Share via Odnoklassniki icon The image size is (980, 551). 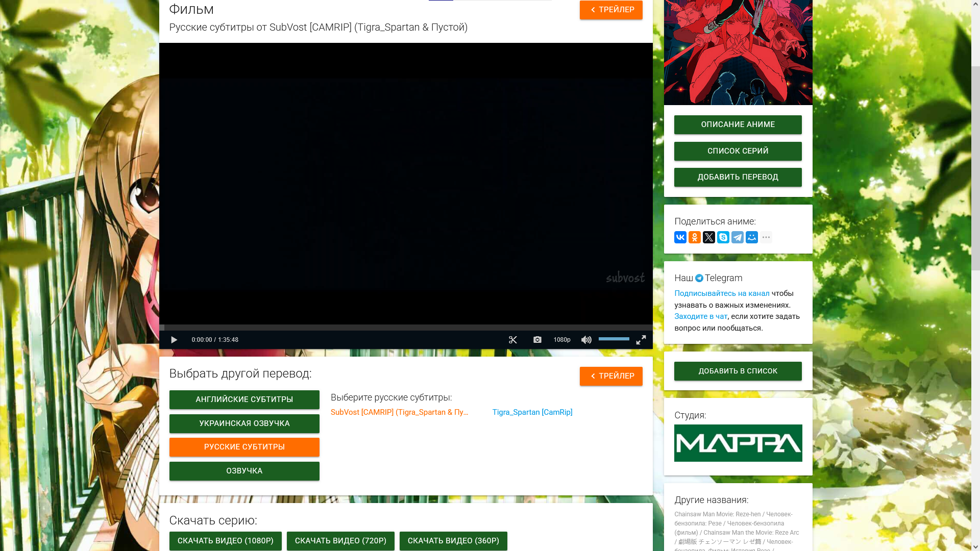(695, 237)
